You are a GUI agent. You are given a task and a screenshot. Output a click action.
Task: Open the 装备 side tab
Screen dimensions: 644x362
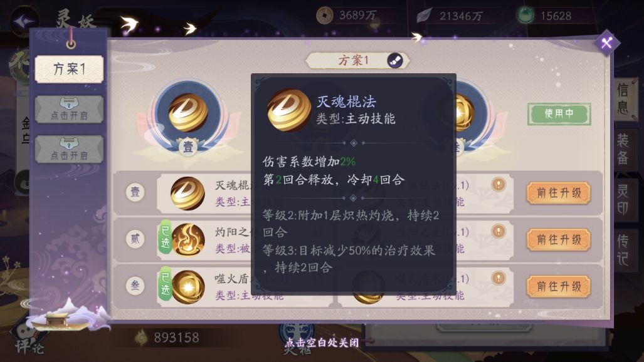623,148
